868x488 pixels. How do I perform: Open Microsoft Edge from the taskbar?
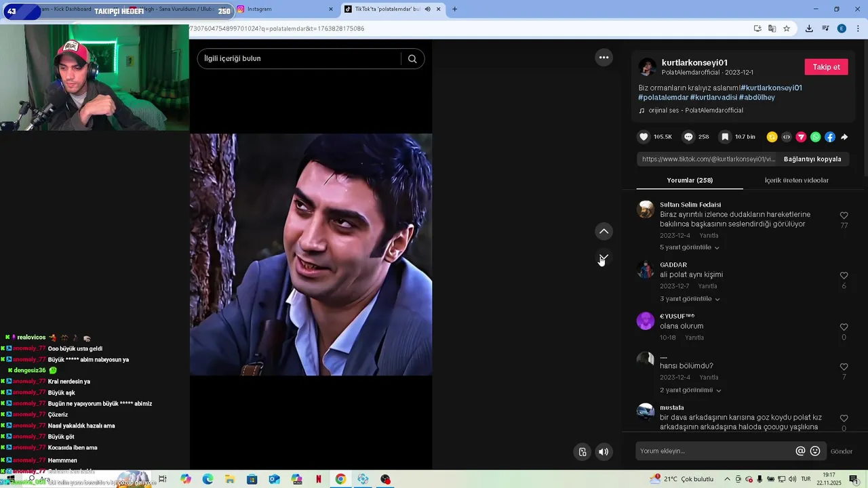[208, 479]
